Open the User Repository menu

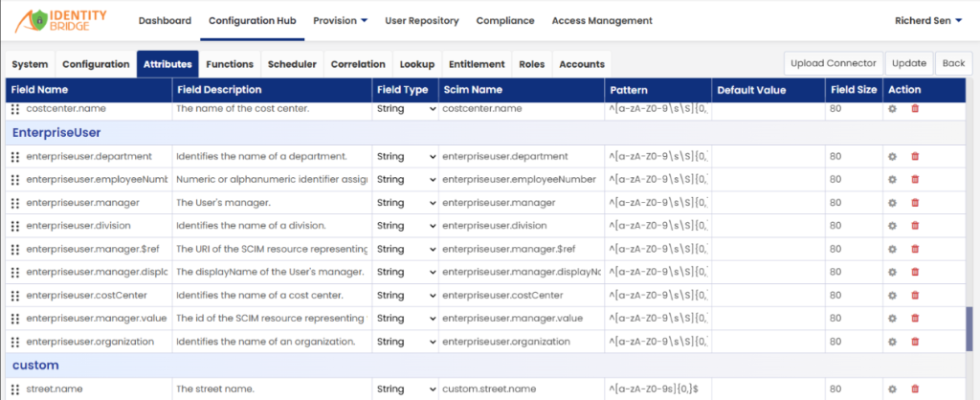[422, 21]
